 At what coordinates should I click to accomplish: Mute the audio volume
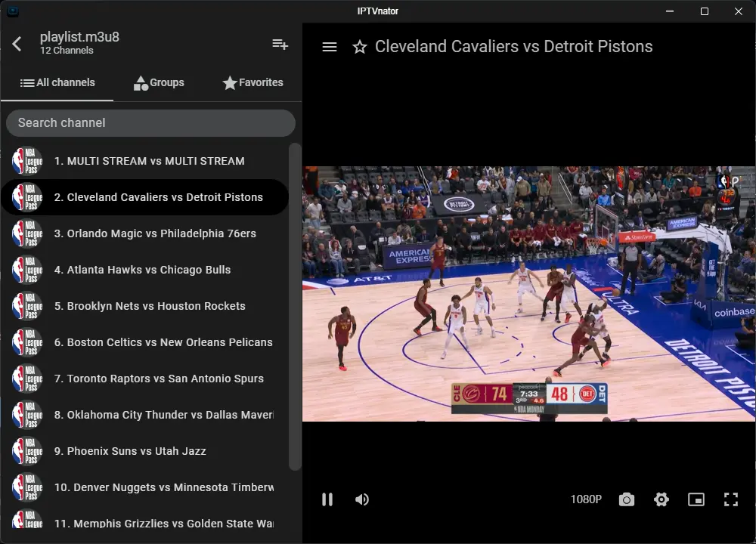tap(362, 499)
